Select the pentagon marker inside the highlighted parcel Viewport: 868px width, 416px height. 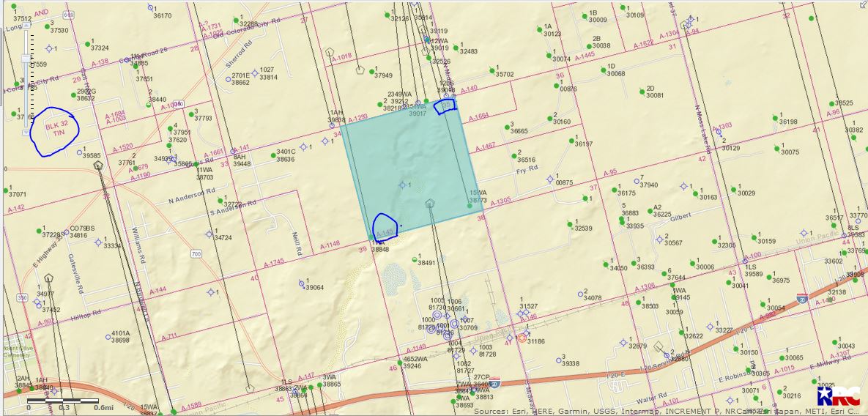click(x=430, y=203)
